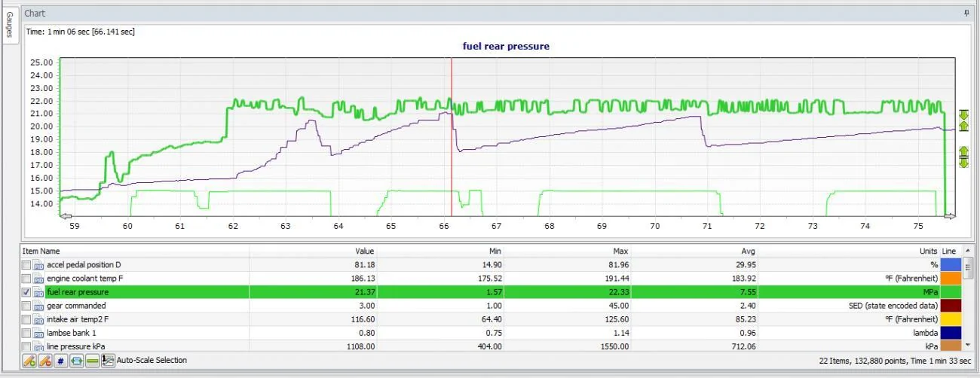The width and height of the screenshot is (980, 378).
Task: Check the engine coolant temp F checkbox
Action: (x=27, y=279)
